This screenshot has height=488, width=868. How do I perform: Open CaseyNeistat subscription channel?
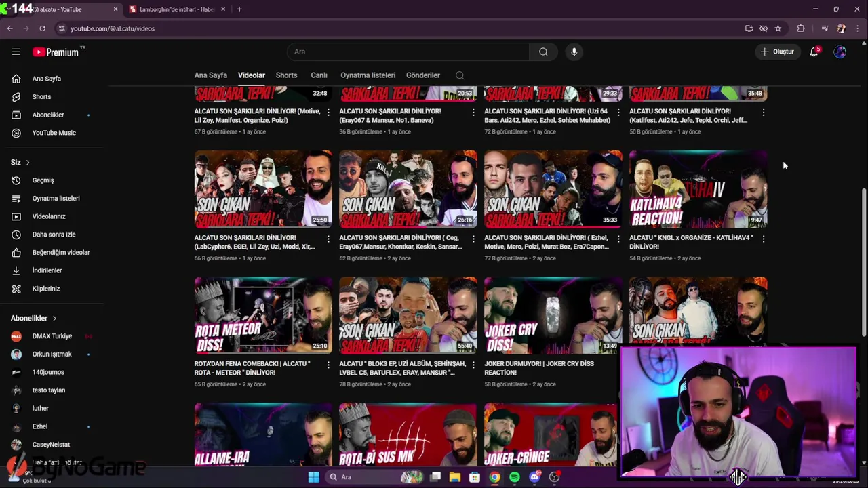click(x=52, y=445)
